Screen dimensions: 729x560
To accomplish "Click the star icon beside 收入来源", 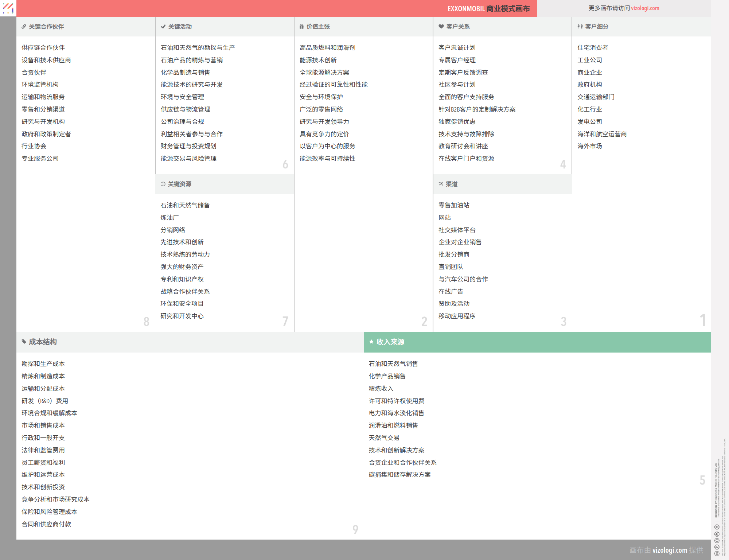I will (x=371, y=342).
